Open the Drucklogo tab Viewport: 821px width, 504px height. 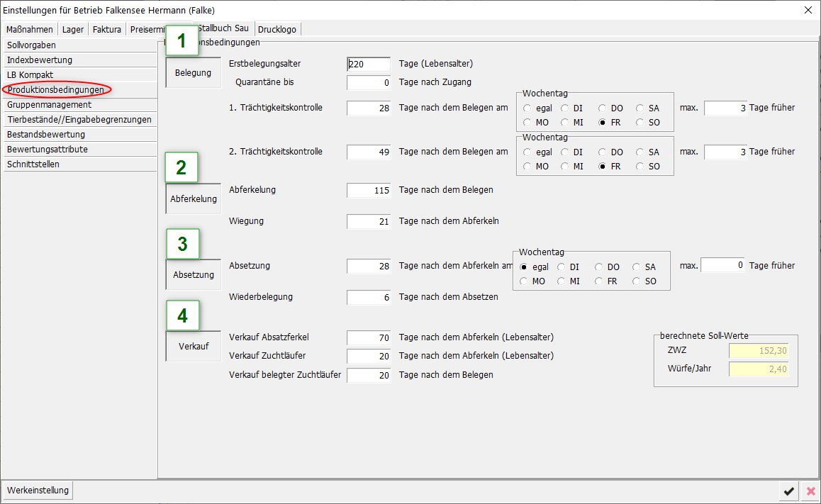click(x=277, y=29)
